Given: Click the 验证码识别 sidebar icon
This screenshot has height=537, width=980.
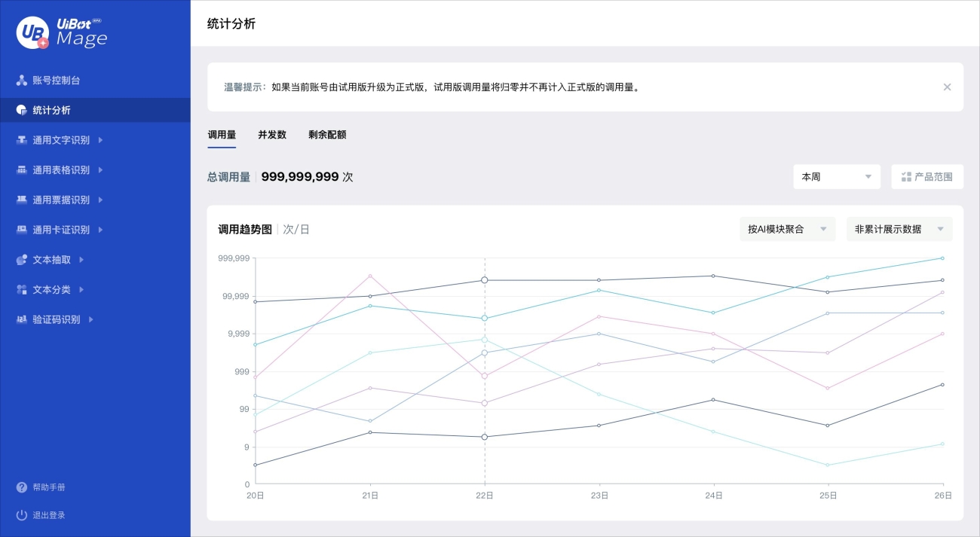Looking at the screenshot, I should (22, 319).
